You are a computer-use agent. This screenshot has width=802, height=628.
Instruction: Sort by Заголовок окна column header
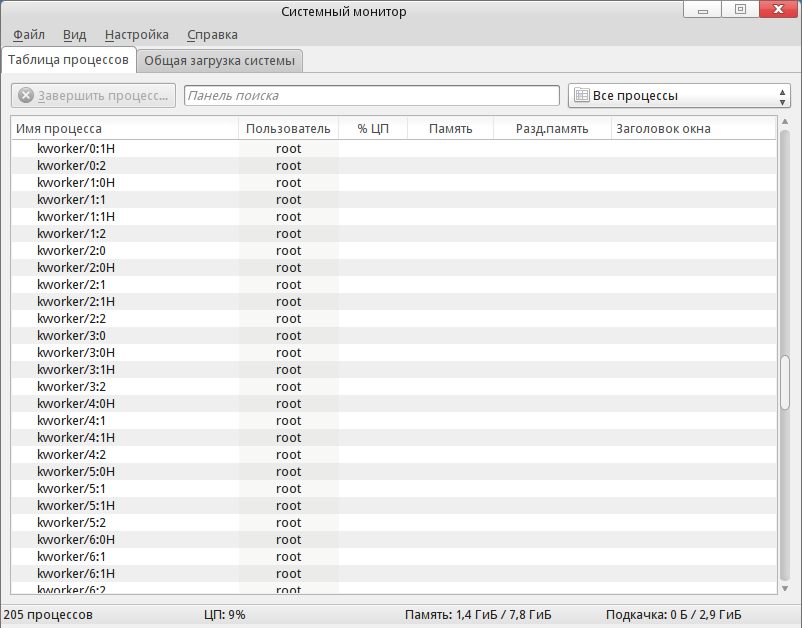point(693,128)
